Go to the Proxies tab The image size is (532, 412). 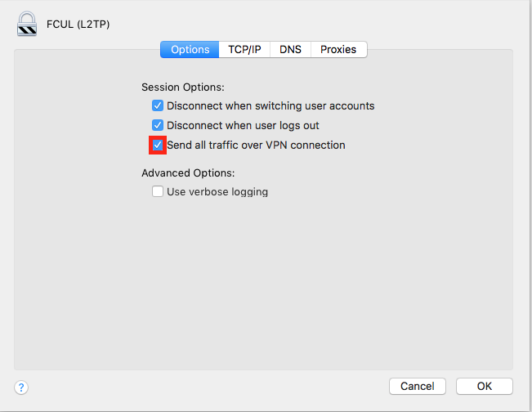338,50
